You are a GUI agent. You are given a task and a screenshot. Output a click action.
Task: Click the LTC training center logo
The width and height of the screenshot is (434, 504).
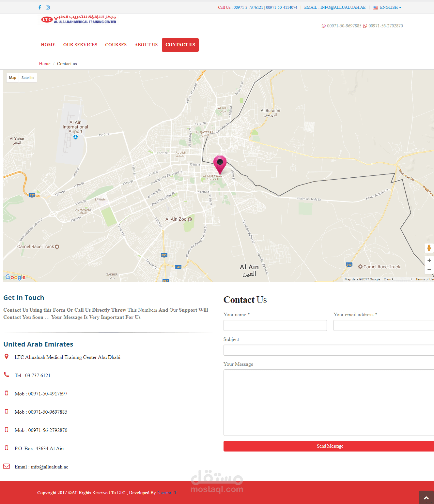[x=79, y=19]
